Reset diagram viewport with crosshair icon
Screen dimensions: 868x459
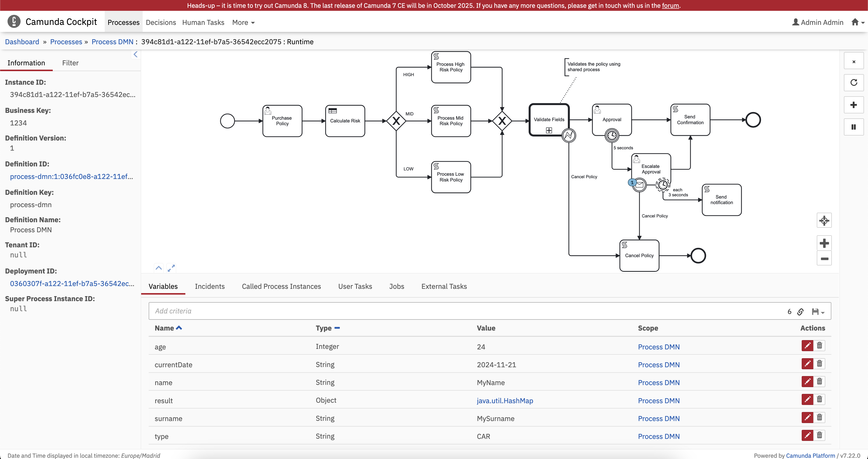click(x=824, y=220)
